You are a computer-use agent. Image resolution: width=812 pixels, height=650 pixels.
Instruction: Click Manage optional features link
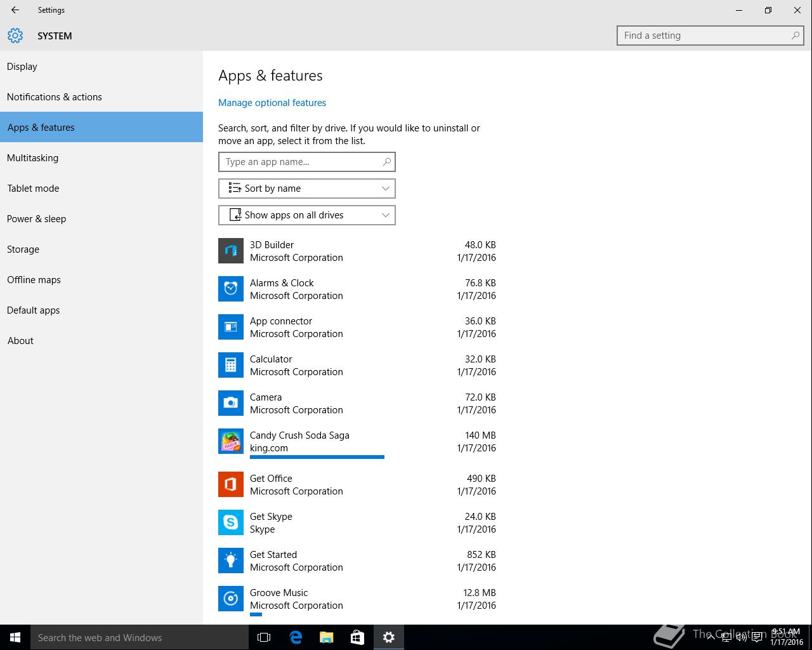click(x=272, y=103)
